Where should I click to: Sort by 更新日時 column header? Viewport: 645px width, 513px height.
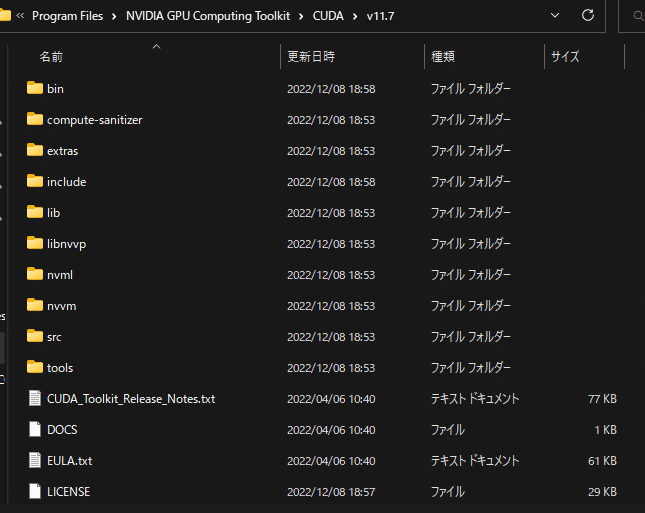(x=311, y=56)
